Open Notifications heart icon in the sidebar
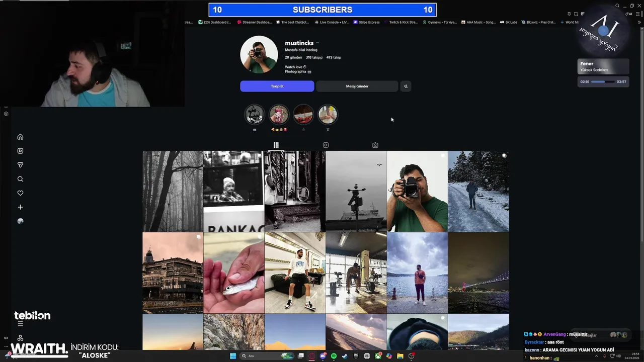644x362 pixels. tap(20, 193)
